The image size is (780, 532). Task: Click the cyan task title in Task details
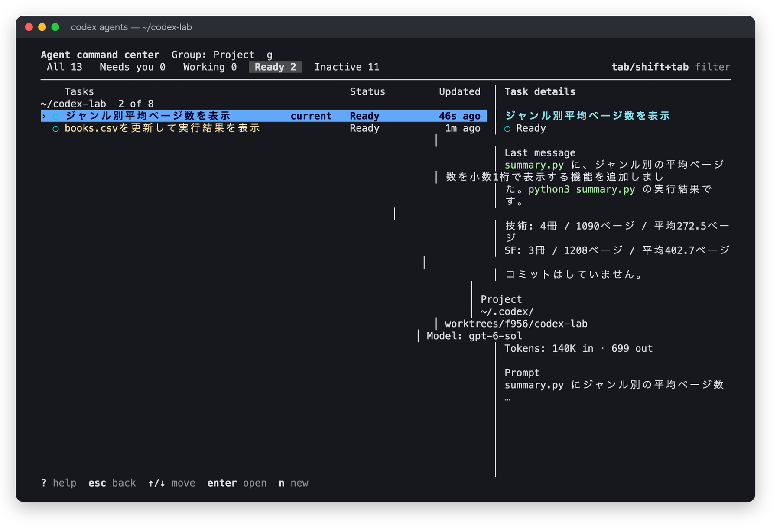click(588, 116)
